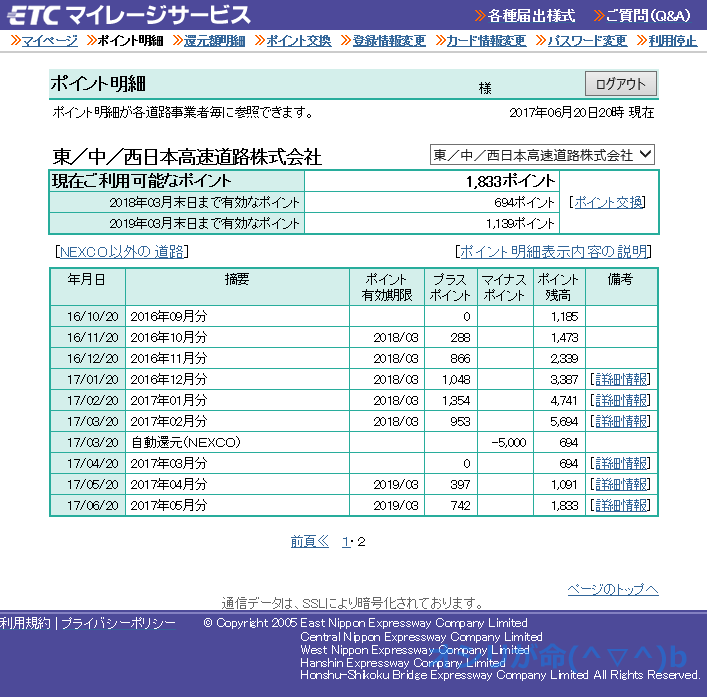Viewport: 707px width, 697px height.
Task: Select plus points cell 1,354
Action: [x=451, y=400]
